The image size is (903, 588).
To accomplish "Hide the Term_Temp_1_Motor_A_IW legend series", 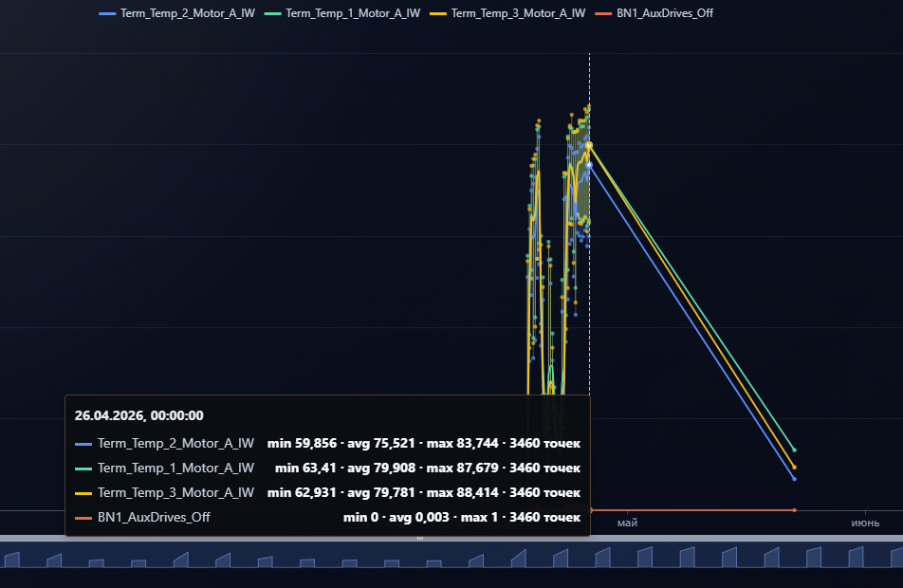I will tap(342, 13).
